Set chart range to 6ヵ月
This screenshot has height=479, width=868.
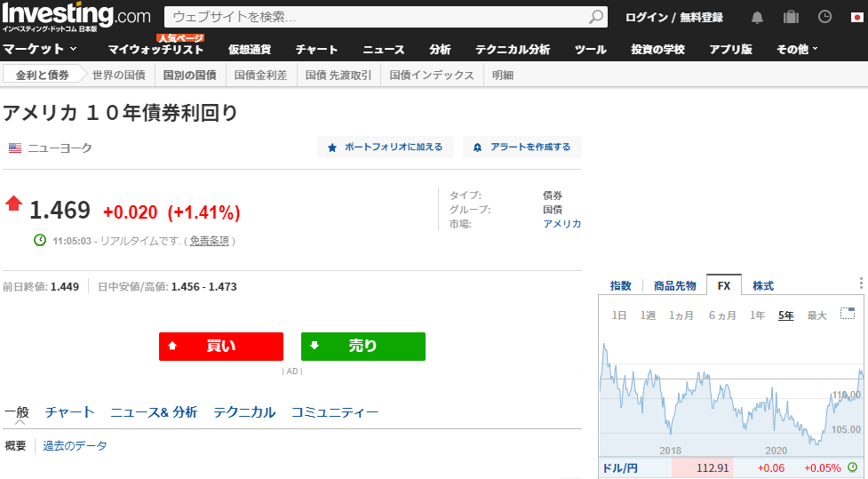(722, 315)
